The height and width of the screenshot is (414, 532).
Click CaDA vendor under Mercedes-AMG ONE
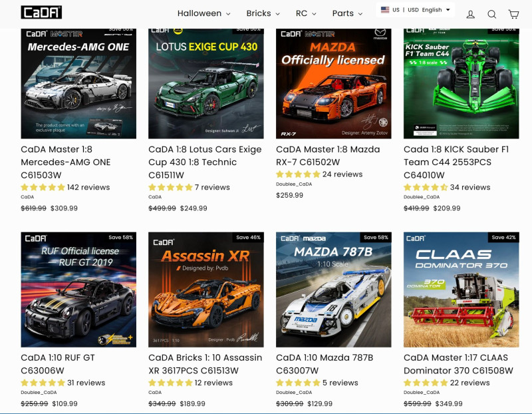(27, 197)
